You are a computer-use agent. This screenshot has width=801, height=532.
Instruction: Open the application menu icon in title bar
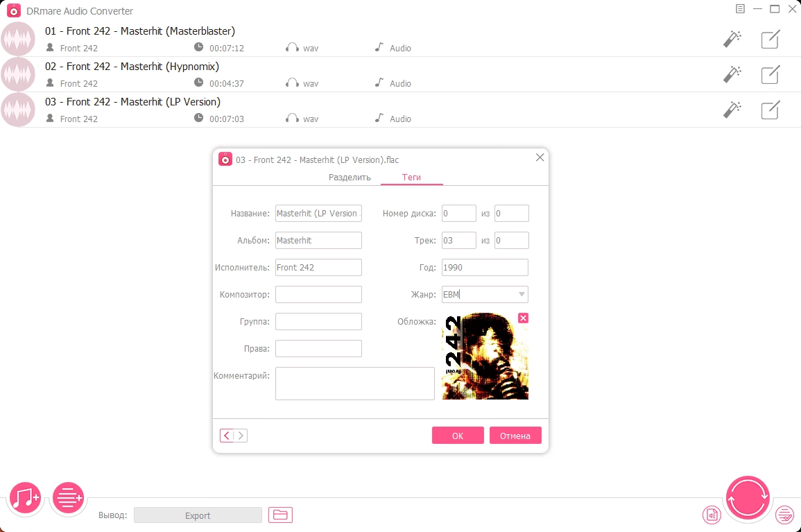coord(740,9)
